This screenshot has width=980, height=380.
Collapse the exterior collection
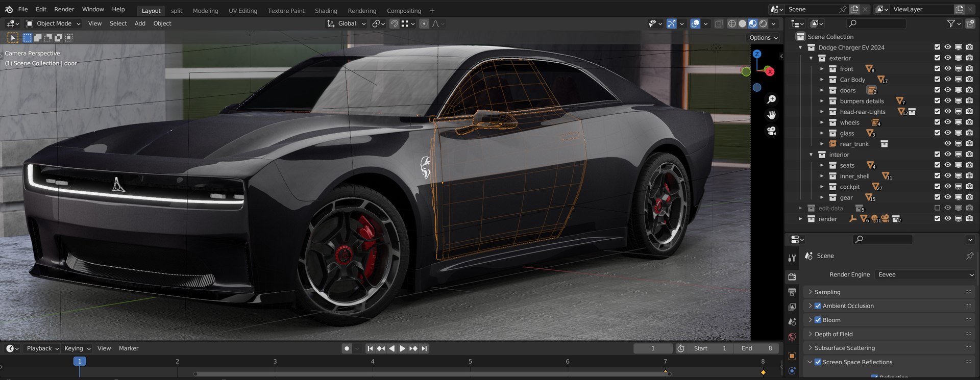[x=811, y=58]
